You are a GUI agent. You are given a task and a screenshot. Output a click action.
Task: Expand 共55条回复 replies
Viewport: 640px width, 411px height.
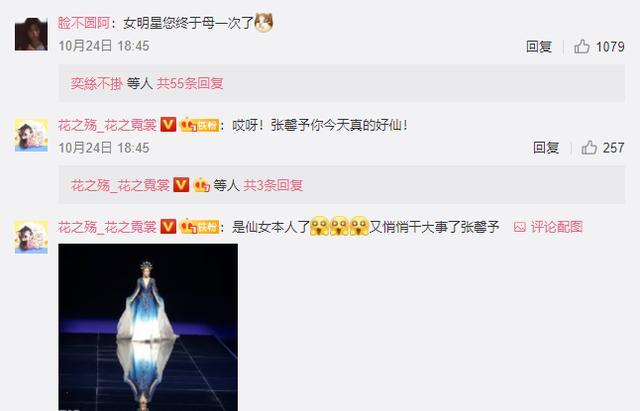point(190,83)
